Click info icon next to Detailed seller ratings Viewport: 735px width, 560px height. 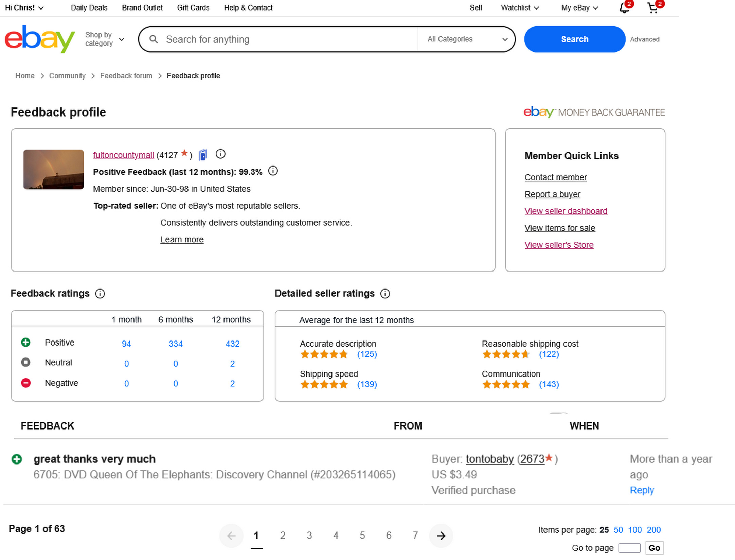385,294
